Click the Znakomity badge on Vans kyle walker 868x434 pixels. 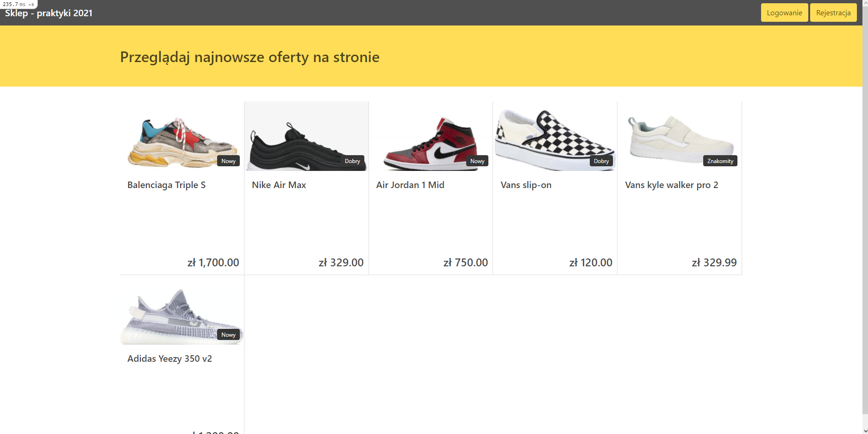tap(720, 161)
